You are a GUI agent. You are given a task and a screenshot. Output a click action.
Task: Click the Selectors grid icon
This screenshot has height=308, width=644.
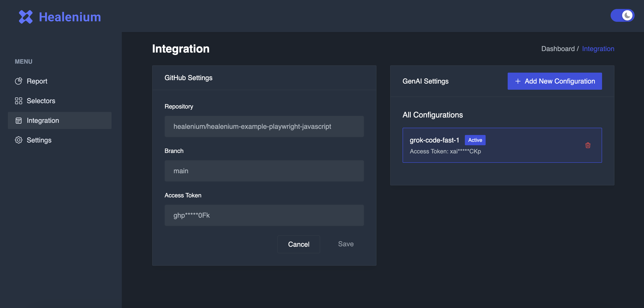18,101
